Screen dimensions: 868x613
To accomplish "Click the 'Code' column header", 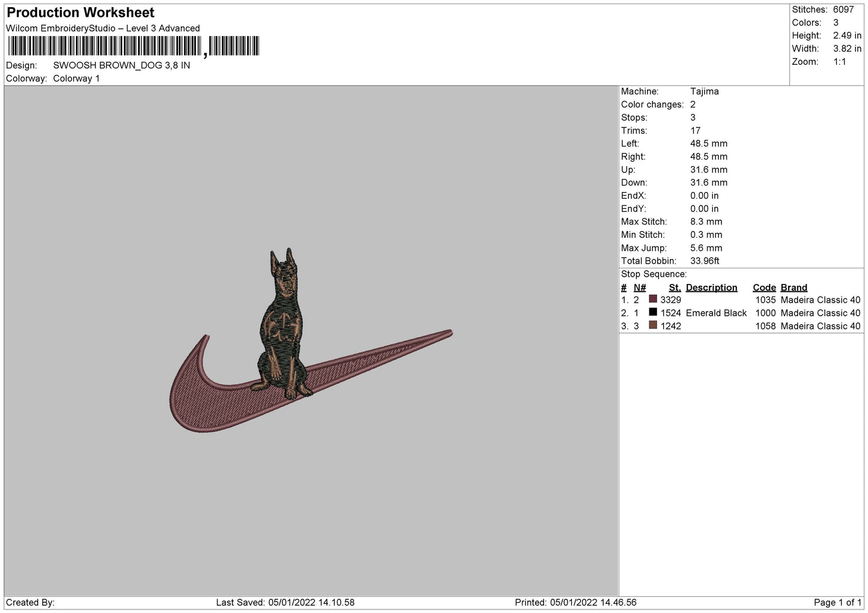I will pos(764,288).
